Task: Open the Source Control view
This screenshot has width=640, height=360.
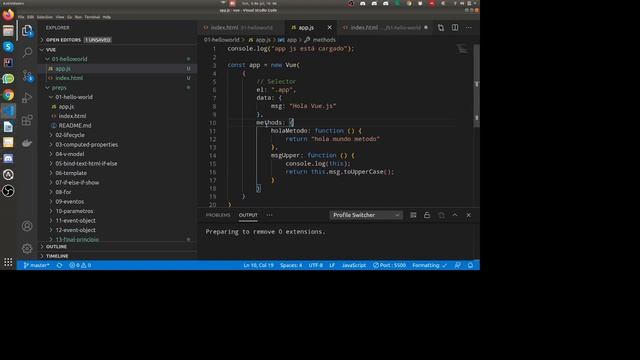Action: (27, 76)
